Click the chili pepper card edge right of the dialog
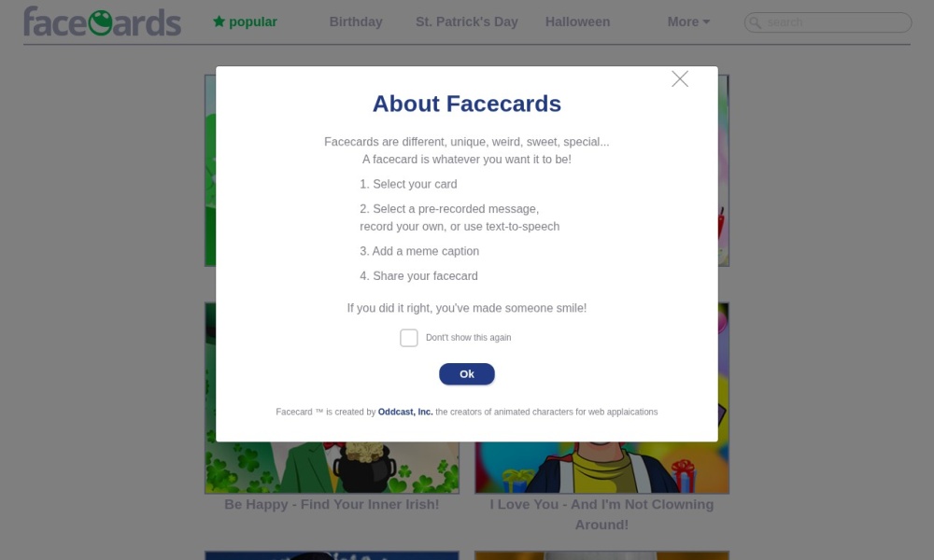 (x=723, y=224)
